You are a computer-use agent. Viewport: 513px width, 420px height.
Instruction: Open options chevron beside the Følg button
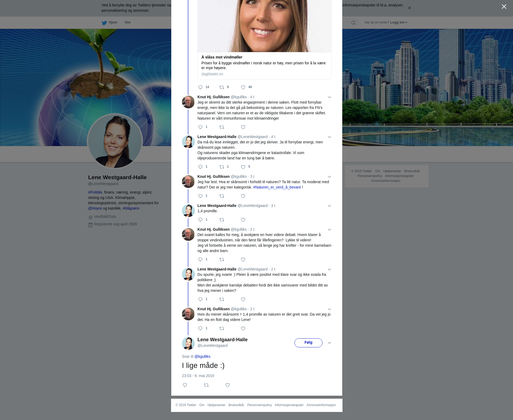(x=329, y=343)
